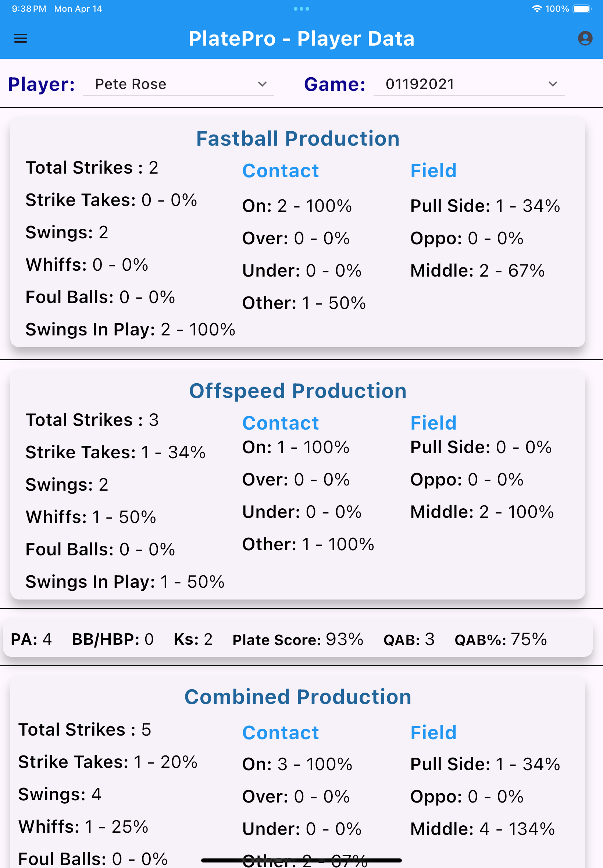Select the Fastball Production section header

(298, 138)
